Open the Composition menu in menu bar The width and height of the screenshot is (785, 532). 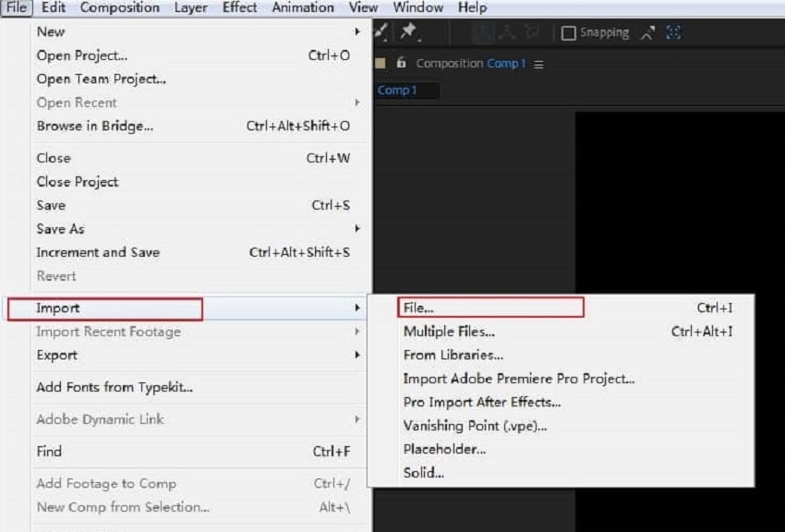(120, 7)
